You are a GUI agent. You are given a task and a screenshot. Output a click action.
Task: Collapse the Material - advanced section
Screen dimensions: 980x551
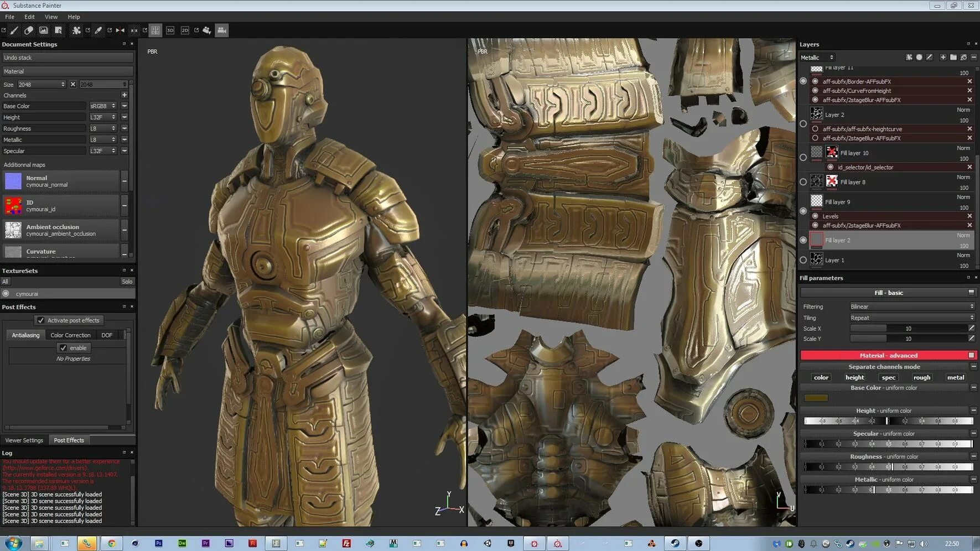point(971,356)
